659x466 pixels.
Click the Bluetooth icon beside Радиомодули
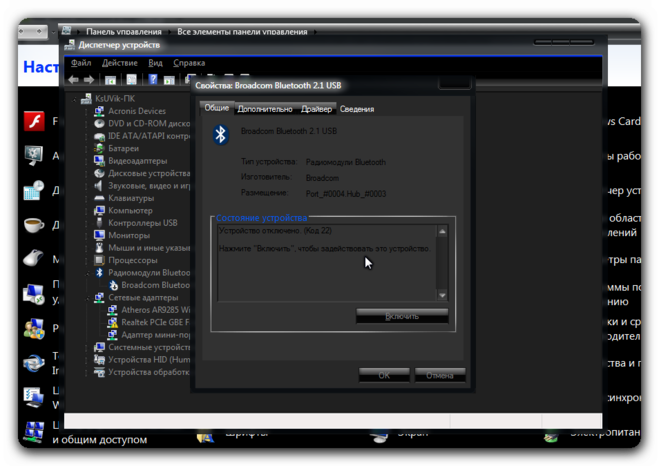(x=99, y=273)
